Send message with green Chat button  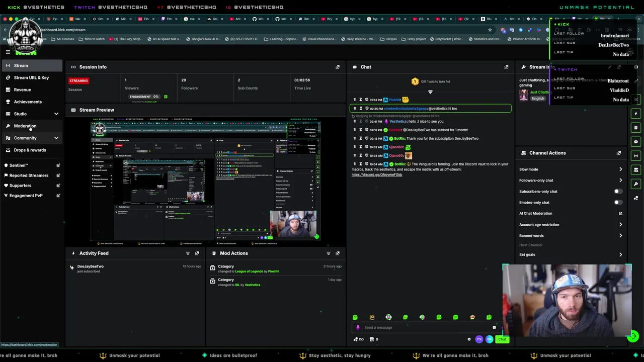pos(502,339)
